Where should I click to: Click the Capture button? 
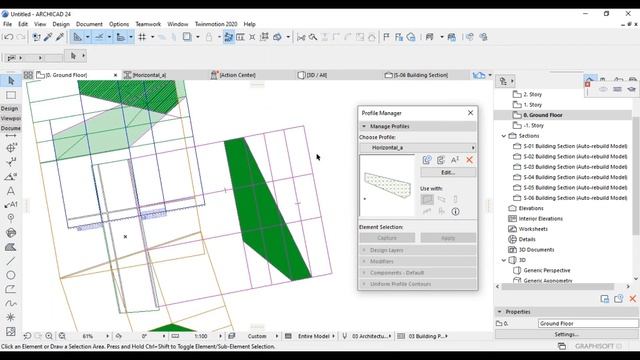[x=387, y=238]
